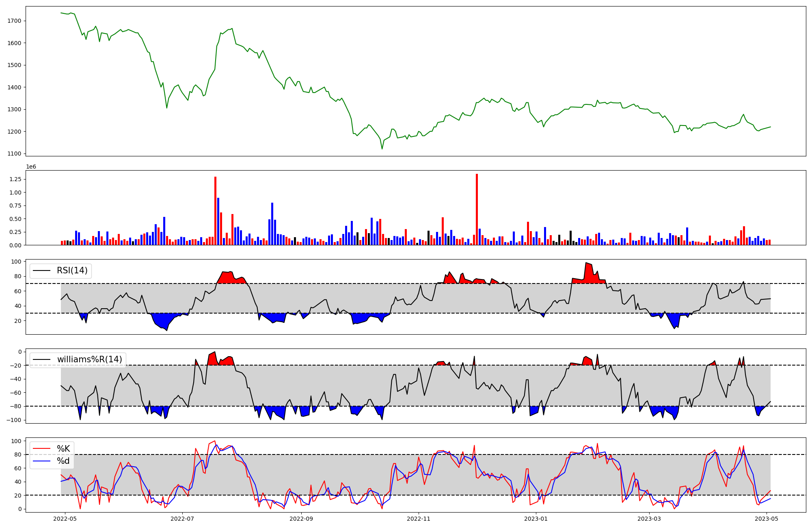Click the 2023-05 x-axis date label
The height and width of the screenshot is (528, 812).
click(767, 519)
